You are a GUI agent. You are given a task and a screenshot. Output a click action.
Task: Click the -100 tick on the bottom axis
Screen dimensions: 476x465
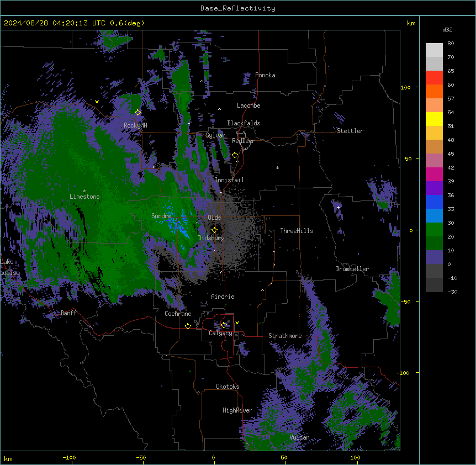[69, 458]
